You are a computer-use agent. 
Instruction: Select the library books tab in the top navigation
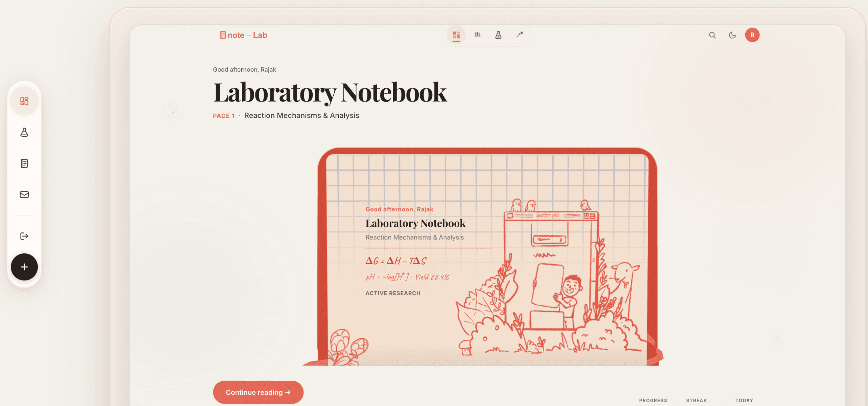click(x=477, y=35)
